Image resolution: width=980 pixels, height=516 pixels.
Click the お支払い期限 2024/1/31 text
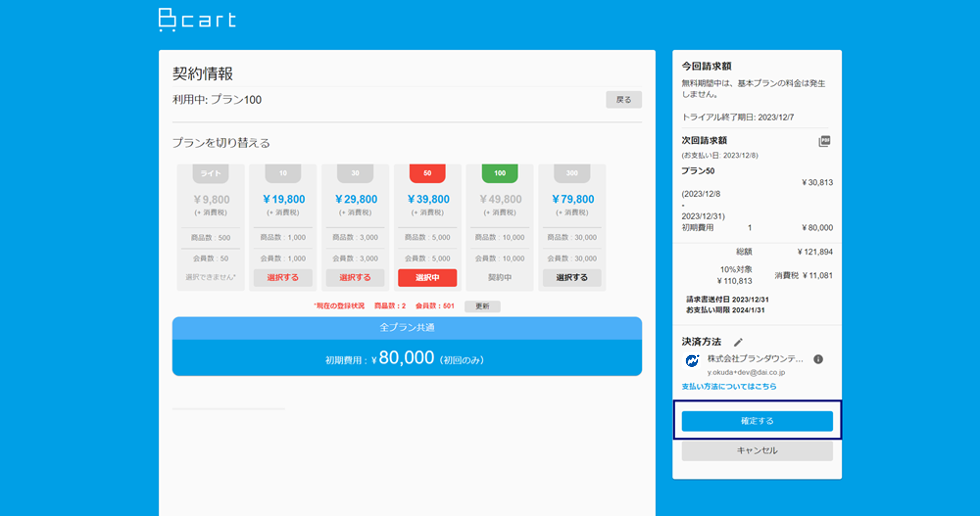click(x=725, y=310)
